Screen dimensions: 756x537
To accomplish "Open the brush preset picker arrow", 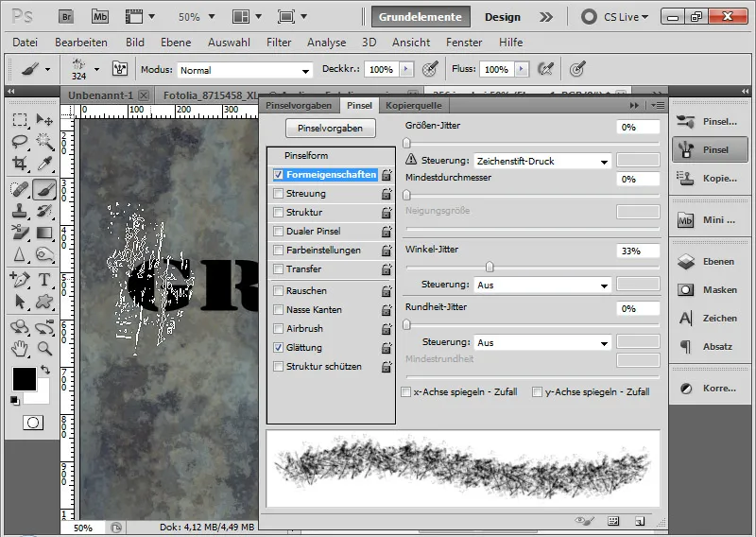I will [x=97, y=69].
